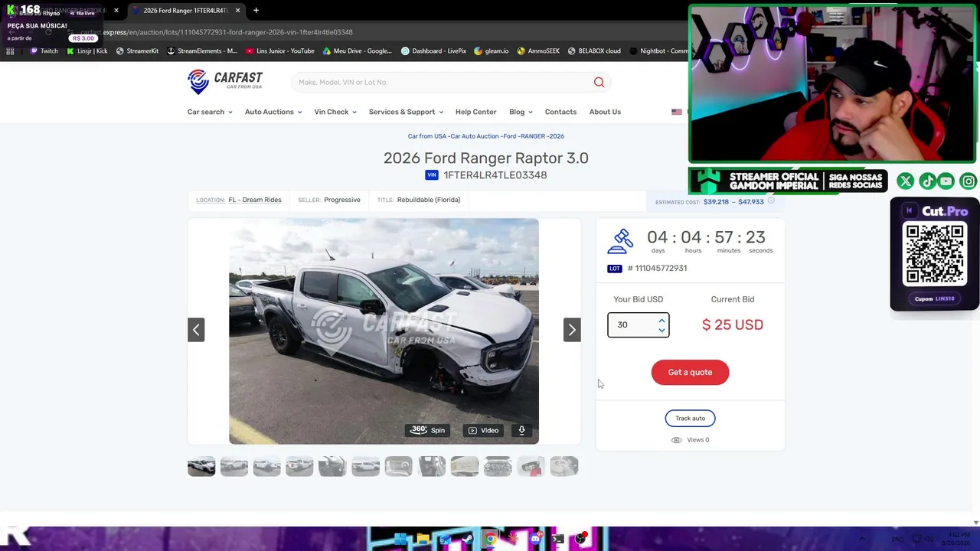Click the main vehicle photo
Image resolution: width=980 pixels, height=551 pixels.
coord(384,331)
